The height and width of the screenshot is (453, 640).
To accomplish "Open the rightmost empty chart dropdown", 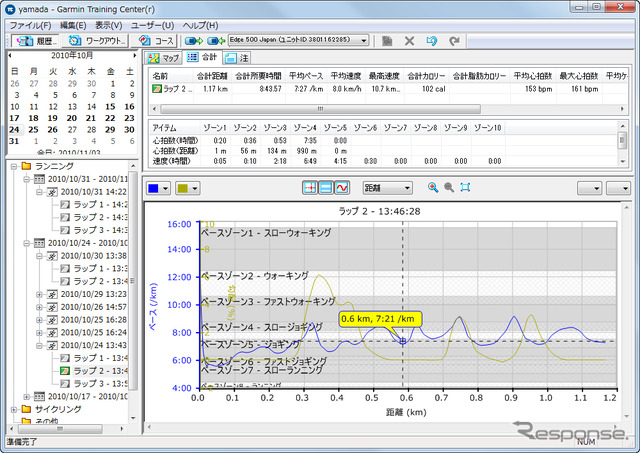I will (x=618, y=188).
